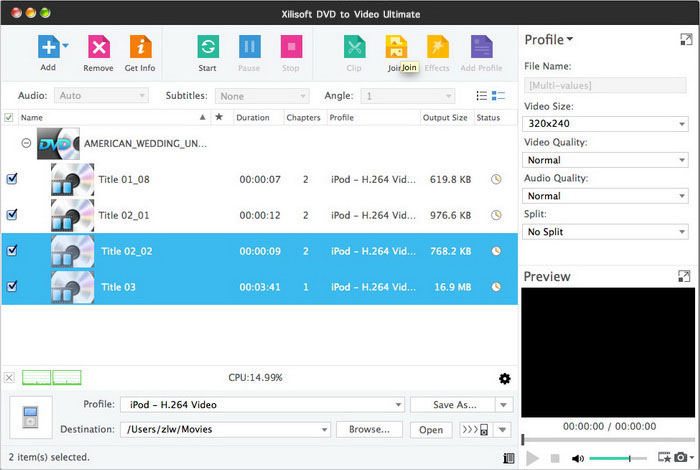This screenshot has height=470, width=700.
Task: Open the Subtitles dropdown
Action: pyautogui.click(x=262, y=96)
